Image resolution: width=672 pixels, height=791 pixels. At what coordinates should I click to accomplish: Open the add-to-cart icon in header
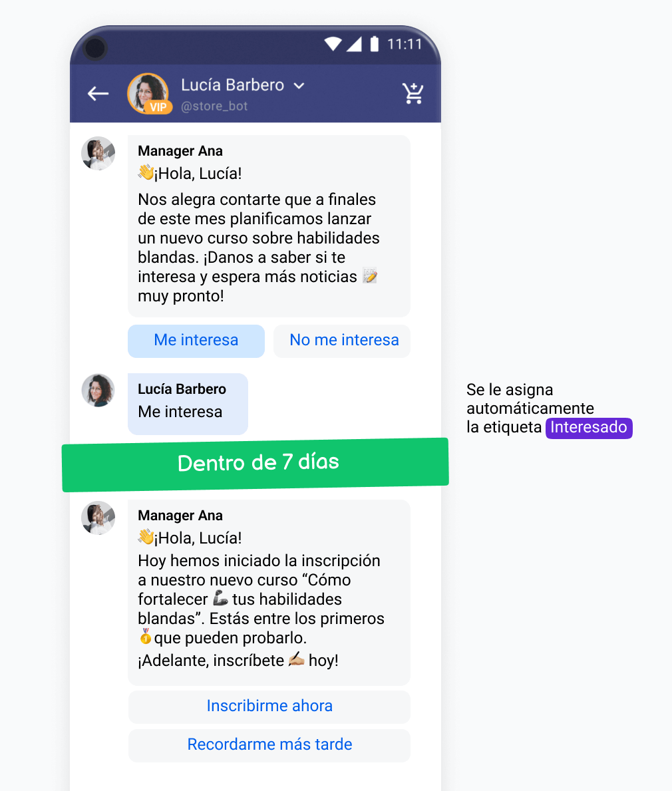point(413,93)
